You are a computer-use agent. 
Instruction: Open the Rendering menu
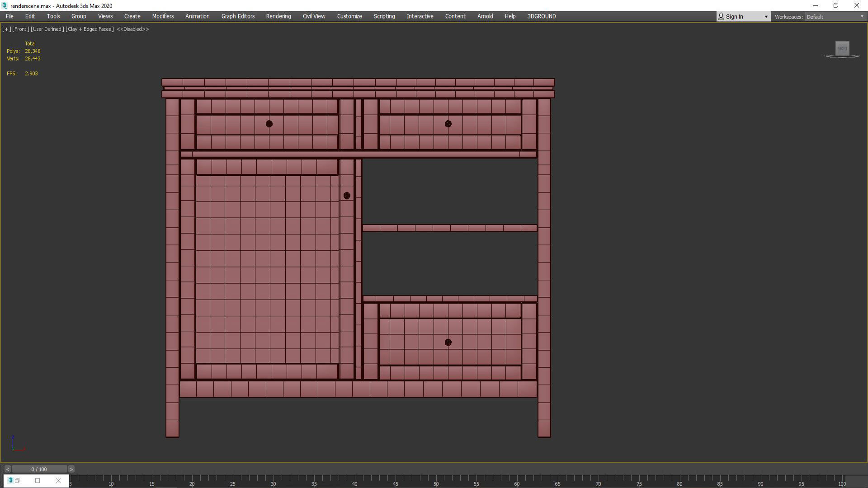(x=278, y=16)
